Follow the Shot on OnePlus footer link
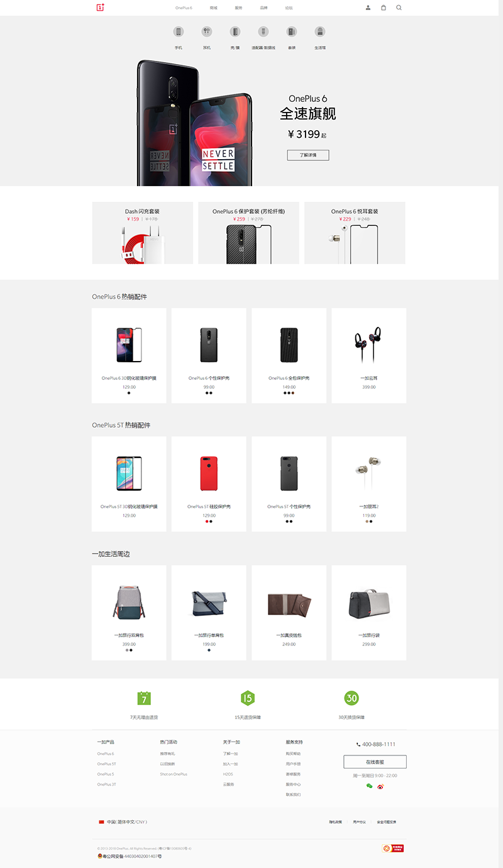Viewport: 503px width, 868px height. click(174, 774)
